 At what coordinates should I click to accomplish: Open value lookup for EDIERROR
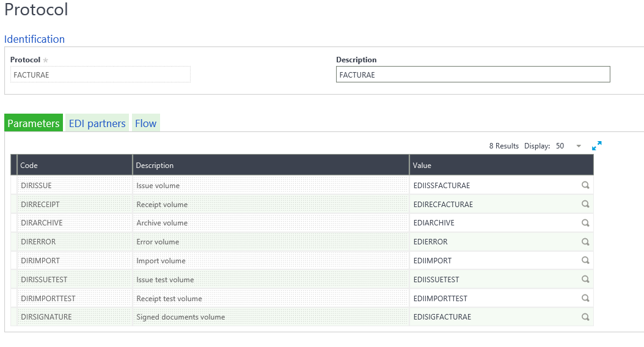585,242
